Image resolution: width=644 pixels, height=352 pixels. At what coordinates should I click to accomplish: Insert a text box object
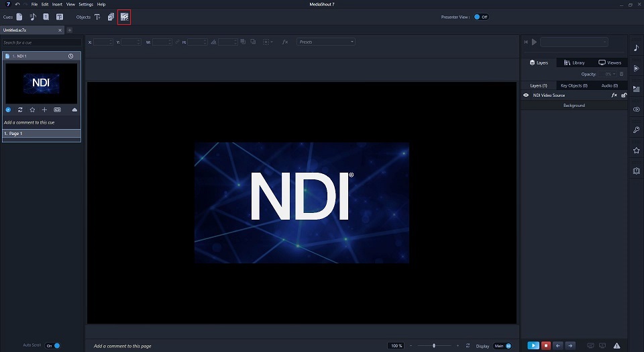tap(97, 17)
